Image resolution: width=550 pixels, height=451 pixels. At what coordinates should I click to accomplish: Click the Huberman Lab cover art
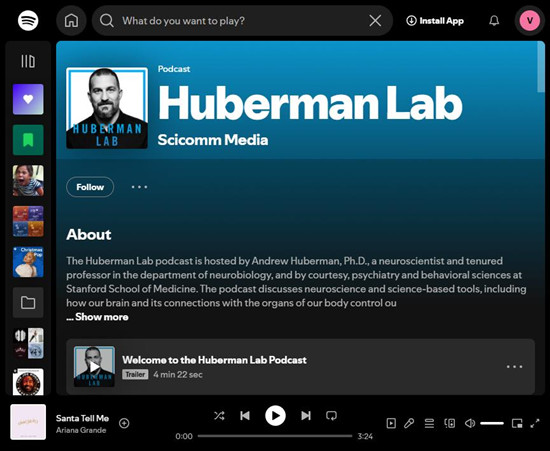pyautogui.click(x=107, y=108)
